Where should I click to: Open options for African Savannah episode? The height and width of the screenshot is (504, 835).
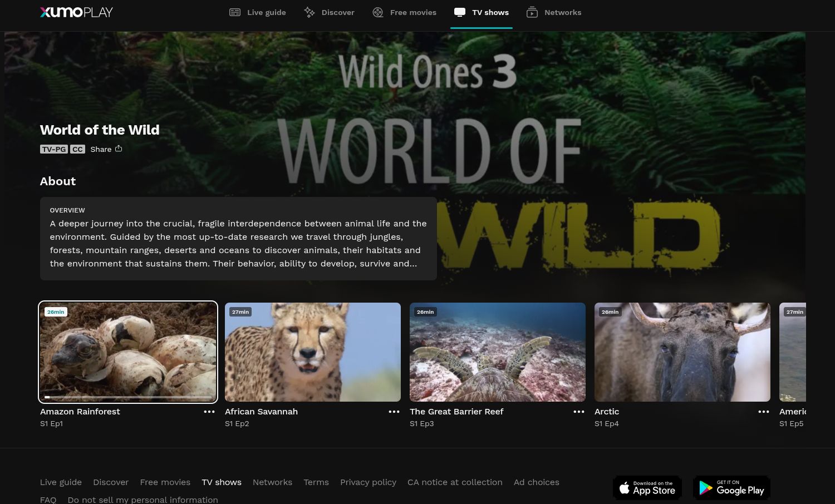tap(394, 412)
